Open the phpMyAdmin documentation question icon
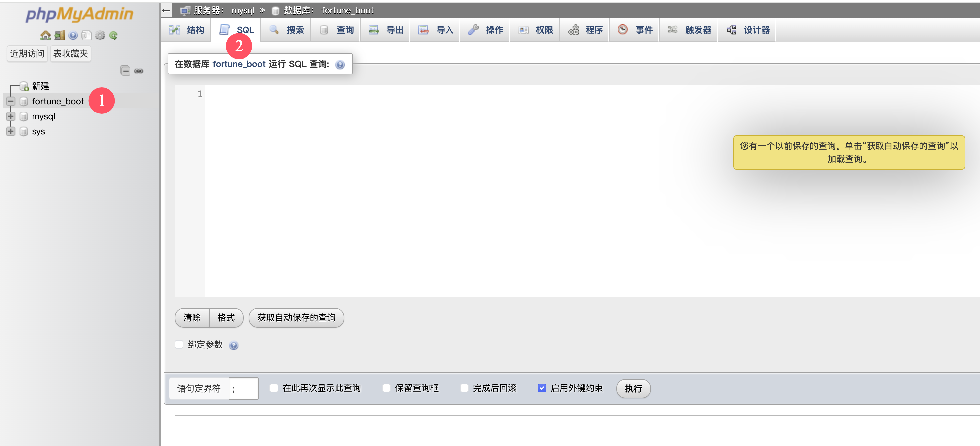The height and width of the screenshot is (446, 980). tap(73, 36)
